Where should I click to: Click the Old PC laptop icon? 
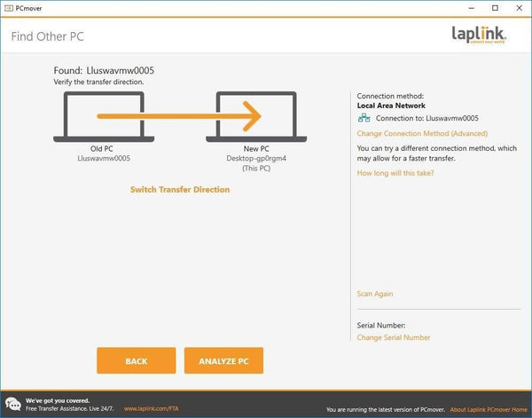tap(104, 117)
